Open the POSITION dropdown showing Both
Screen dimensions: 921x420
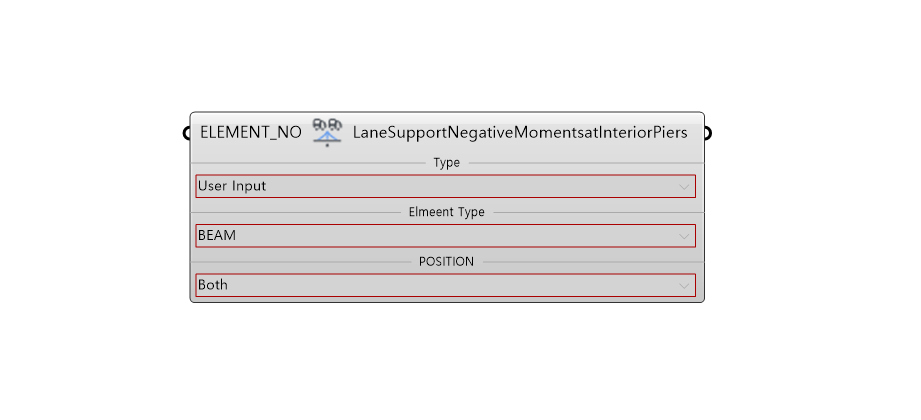(445, 285)
